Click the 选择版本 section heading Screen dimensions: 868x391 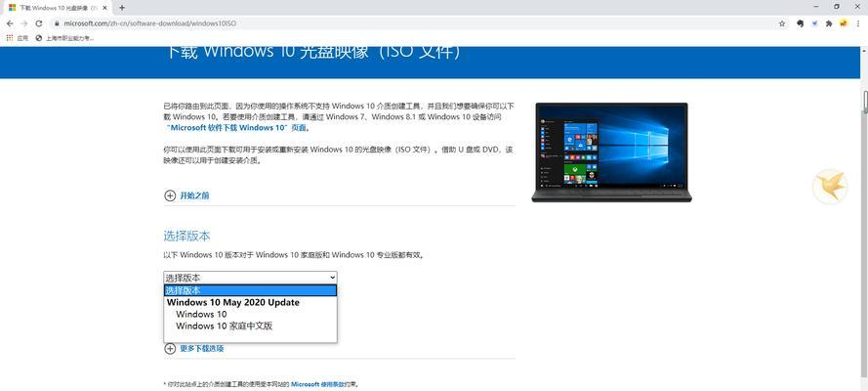pos(186,236)
